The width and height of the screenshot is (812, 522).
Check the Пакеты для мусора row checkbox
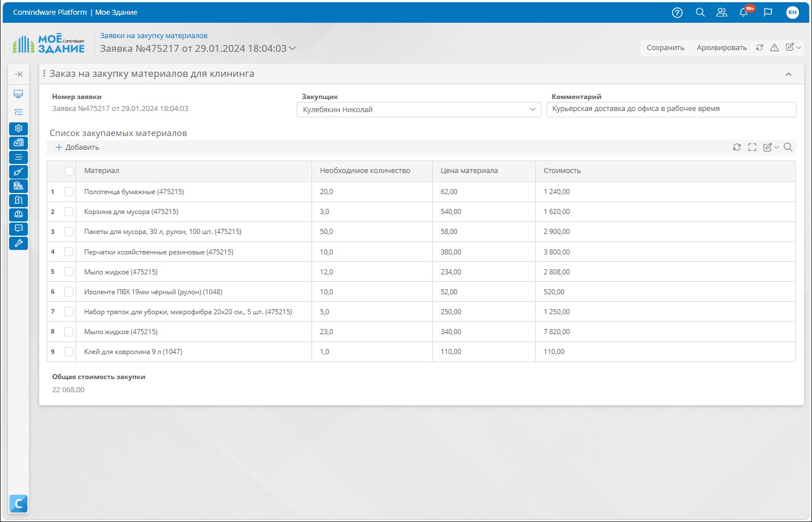pyautogui.click(x=69, y=232)
